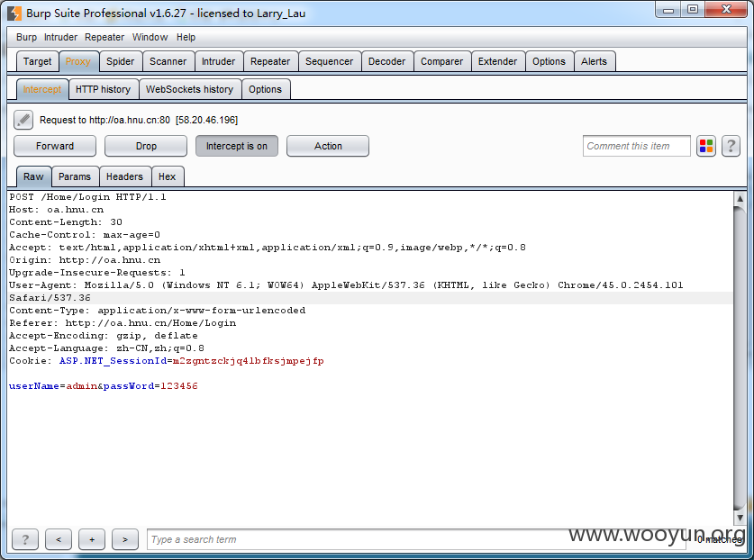
Task: Select the Raw request view tab
Action: coord(33,176)
